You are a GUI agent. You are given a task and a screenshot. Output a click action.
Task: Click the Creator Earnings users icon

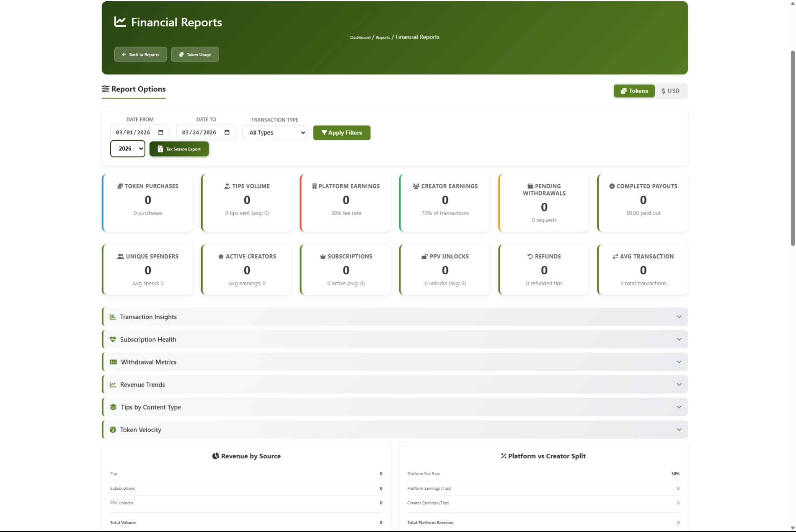point(416,186)
